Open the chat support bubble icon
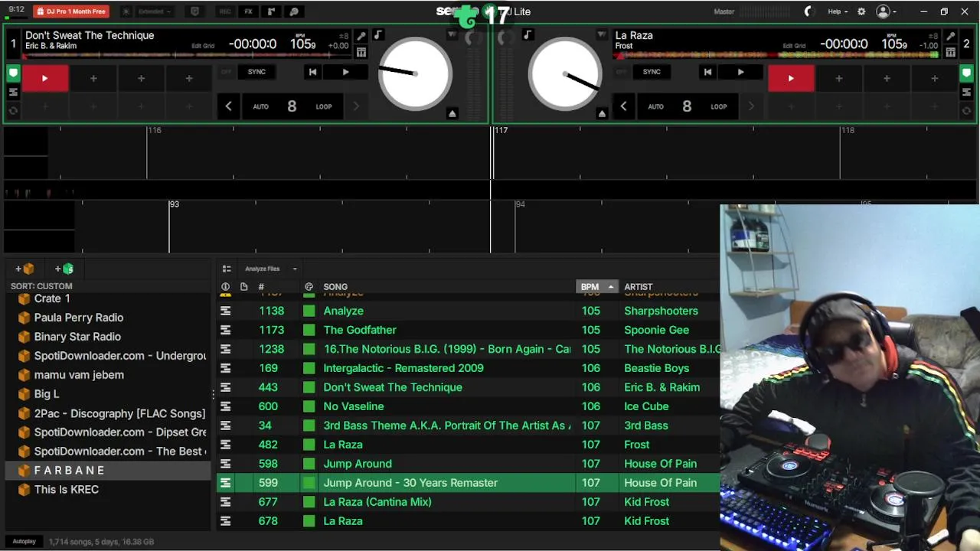Image resolution: width=980 pixels, height=551 pixels. (294, 11)
